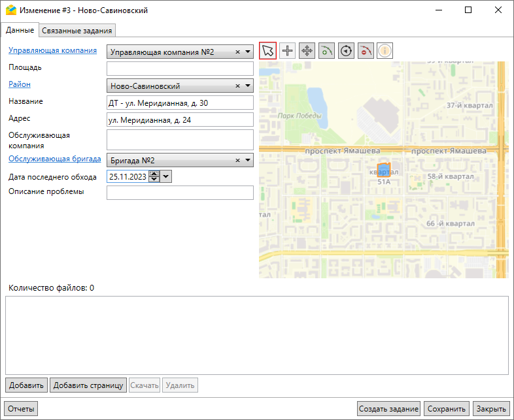Image resolution: width=514 pixels, height=420 pixels.
Task: Click the orange highlighted building on map
Action: click(384, 170)
